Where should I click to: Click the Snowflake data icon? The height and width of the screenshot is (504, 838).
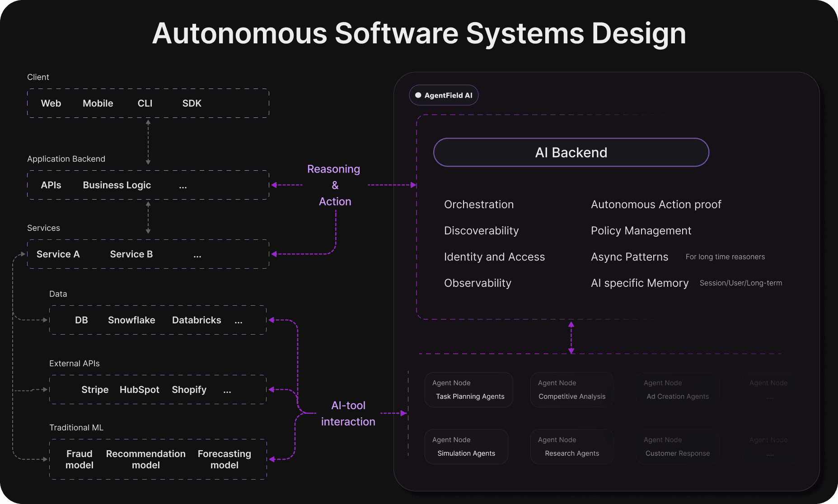(131, 320)
